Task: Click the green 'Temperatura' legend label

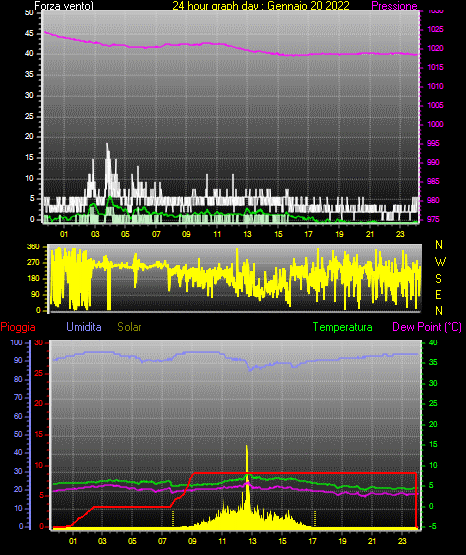Action: (x=342, y=327)
